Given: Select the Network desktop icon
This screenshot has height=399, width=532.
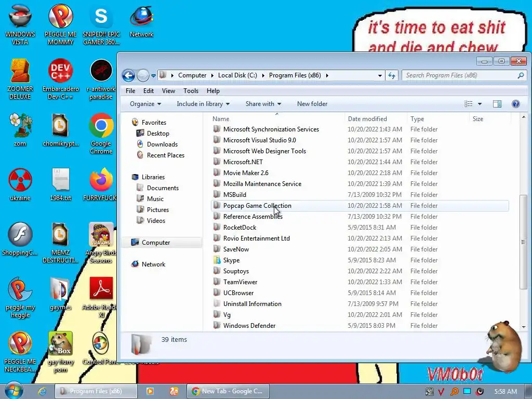Looking at the screenshot, I should point(141,21).
